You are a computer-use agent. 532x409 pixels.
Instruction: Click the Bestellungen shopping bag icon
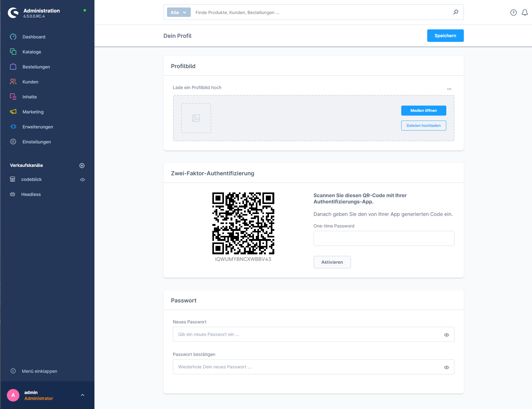pyautogui.click(x=13, y=67)
